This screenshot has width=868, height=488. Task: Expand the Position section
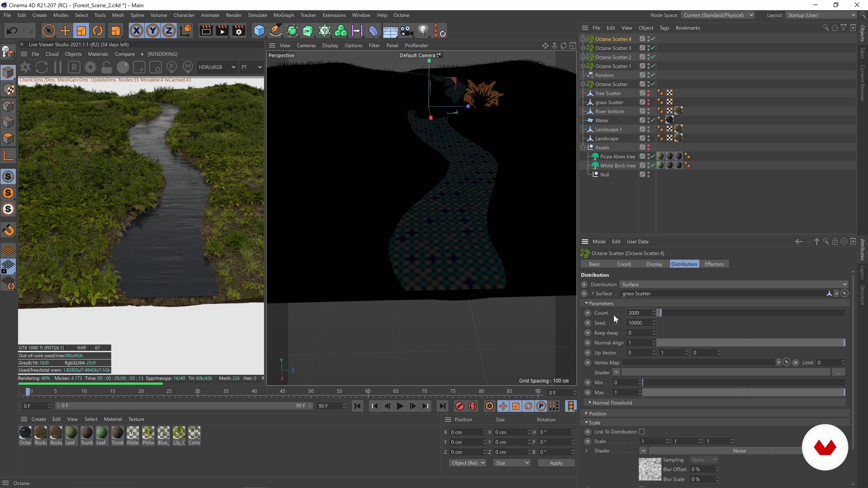tap(586, 414)
